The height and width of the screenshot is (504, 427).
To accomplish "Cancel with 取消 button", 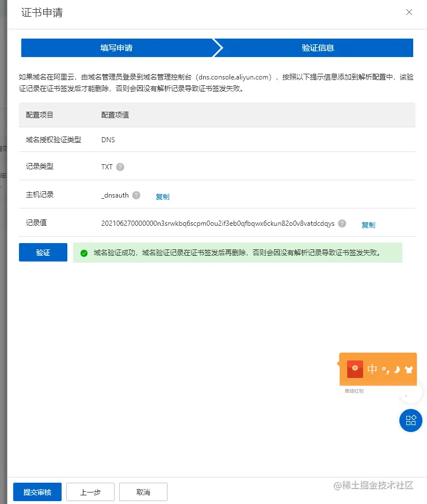I will pyautogui.click(x=143, y=492).
